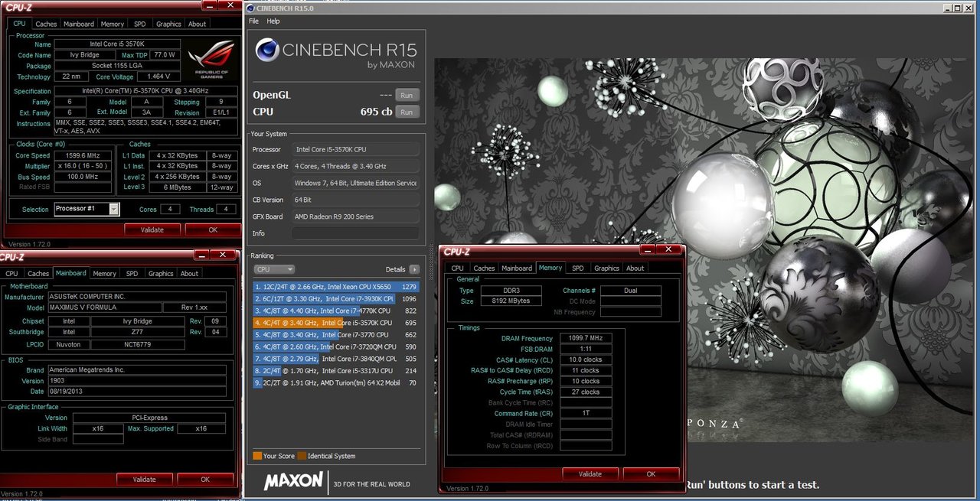Click OK in the CPU tab window
The width and height of the screenshot is (980, 501).
click(x=213, y=229)
